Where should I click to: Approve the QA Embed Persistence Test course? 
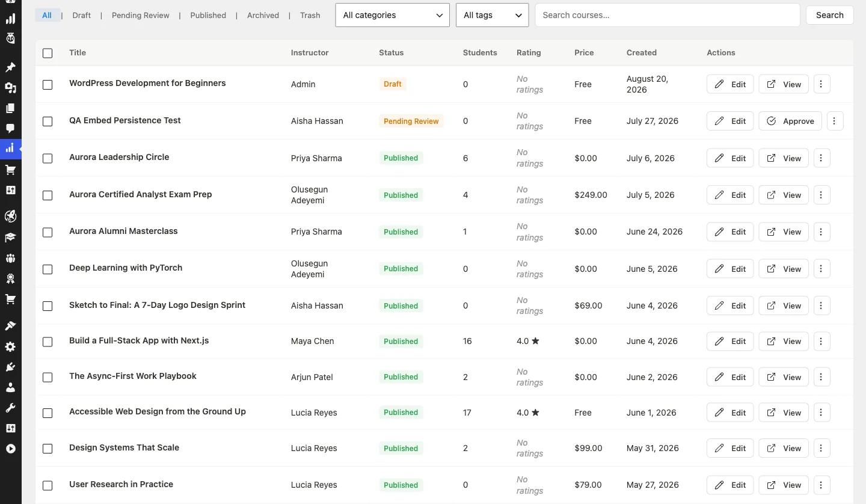pos(790,121)
